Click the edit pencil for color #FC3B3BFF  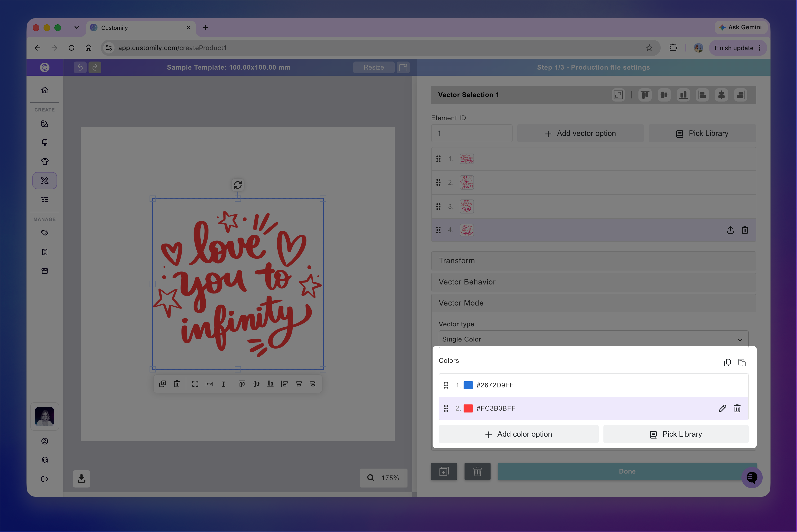click(x=722, y=408)
